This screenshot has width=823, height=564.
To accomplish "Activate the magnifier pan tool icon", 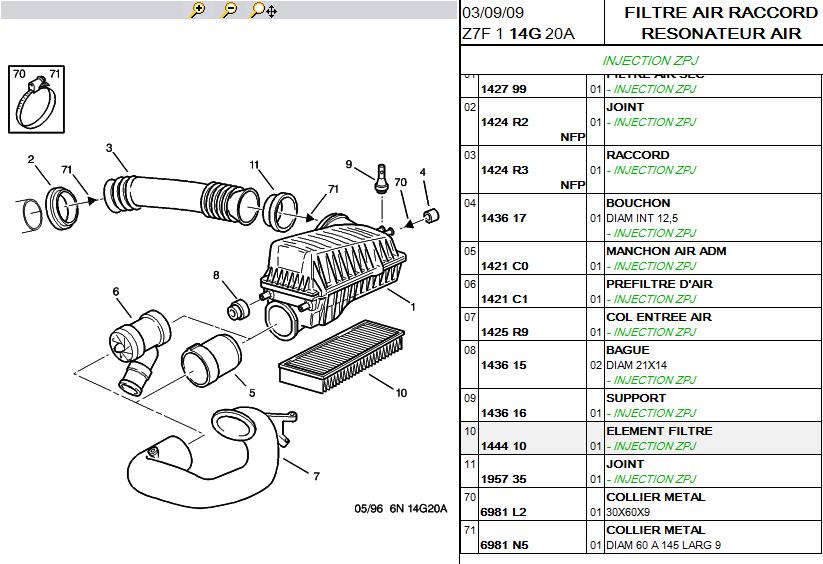I will [263, 11].
